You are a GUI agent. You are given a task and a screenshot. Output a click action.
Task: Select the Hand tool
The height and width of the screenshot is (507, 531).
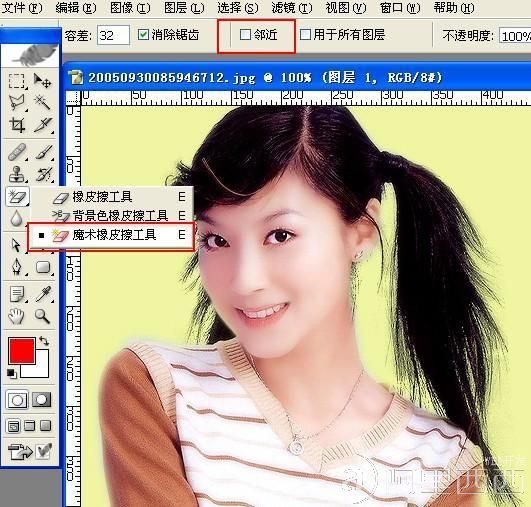point(16,316)
